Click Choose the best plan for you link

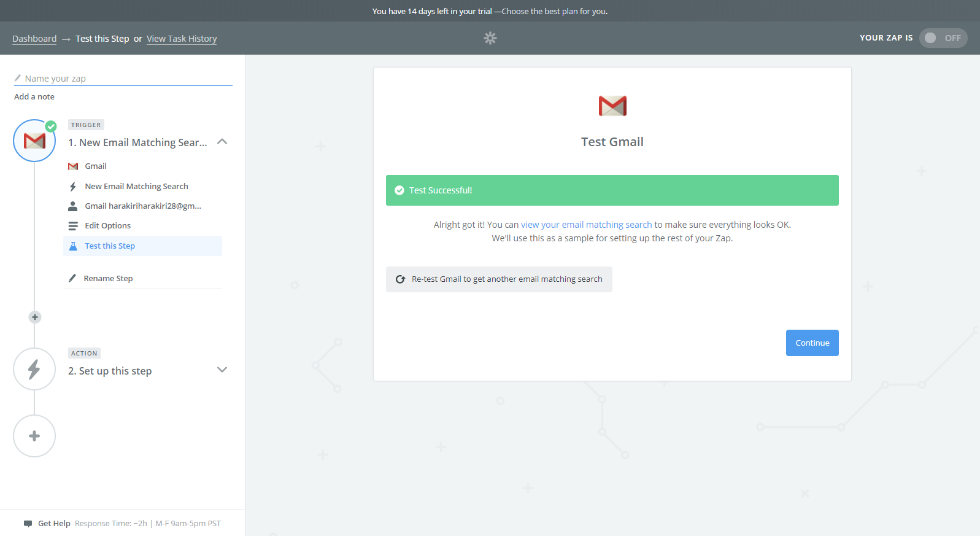tap(555, 11)
